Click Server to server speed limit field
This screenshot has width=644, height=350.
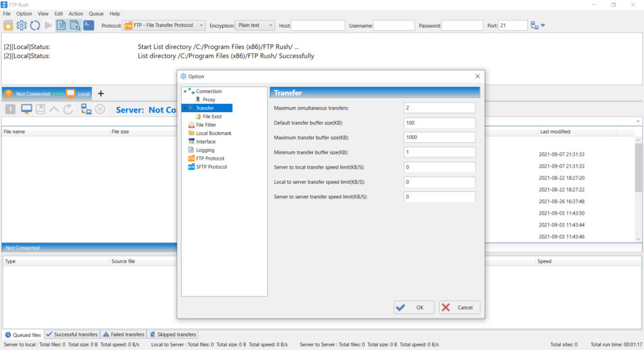coord(440,196)
